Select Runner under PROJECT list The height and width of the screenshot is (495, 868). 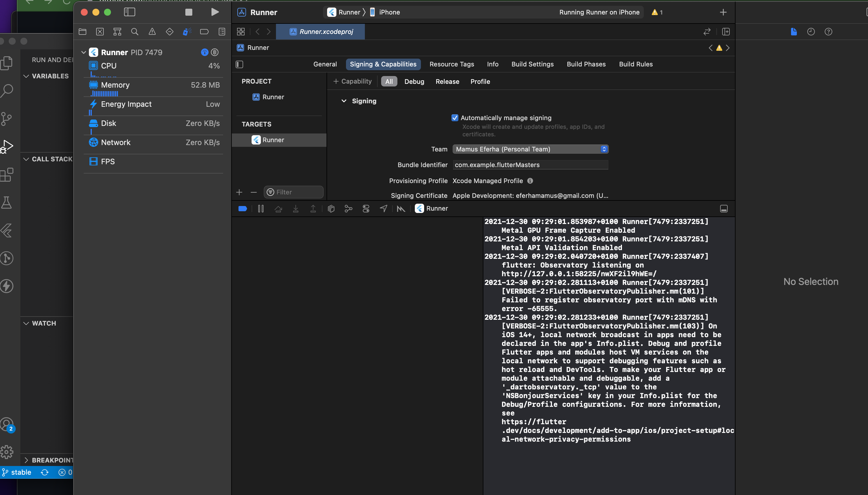273,97
